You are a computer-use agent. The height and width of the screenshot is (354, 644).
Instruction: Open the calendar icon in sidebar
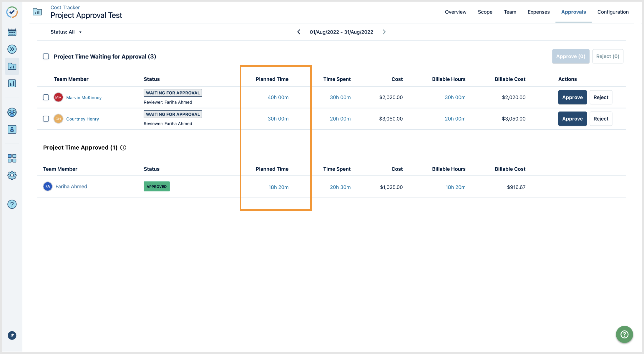(12, 32)
